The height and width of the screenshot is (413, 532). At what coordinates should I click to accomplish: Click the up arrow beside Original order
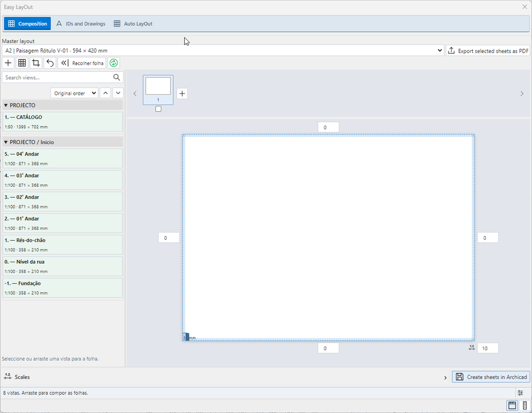(105, 93)
